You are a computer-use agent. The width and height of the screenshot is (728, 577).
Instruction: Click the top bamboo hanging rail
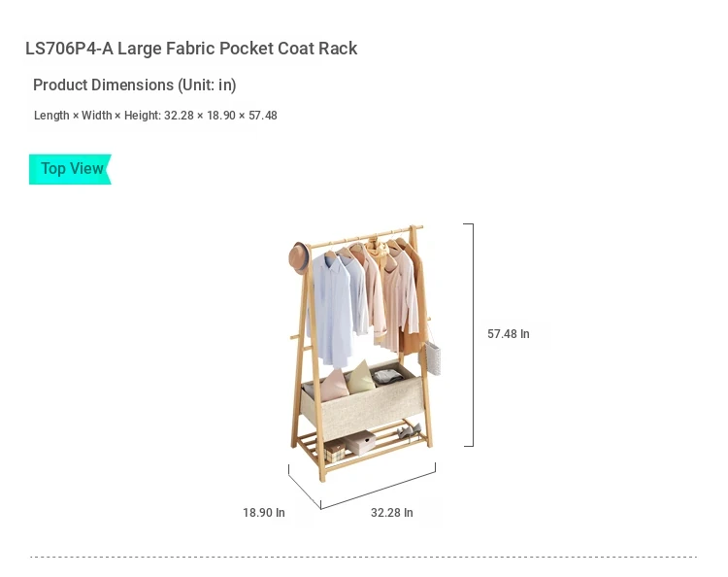366,235
